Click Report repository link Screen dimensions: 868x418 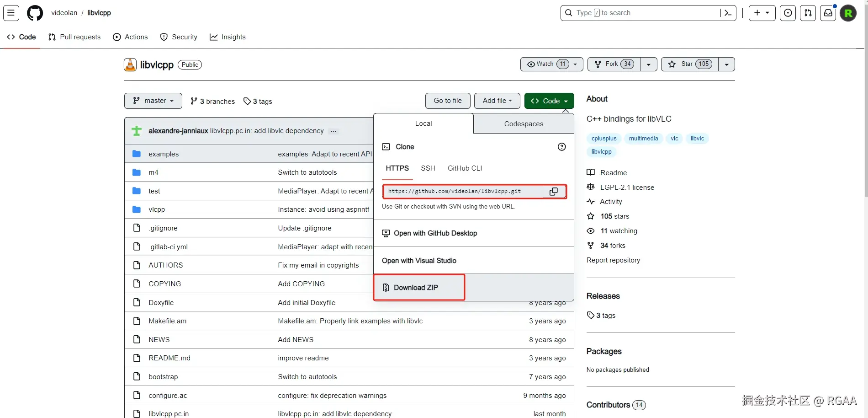tap(613, 260)
